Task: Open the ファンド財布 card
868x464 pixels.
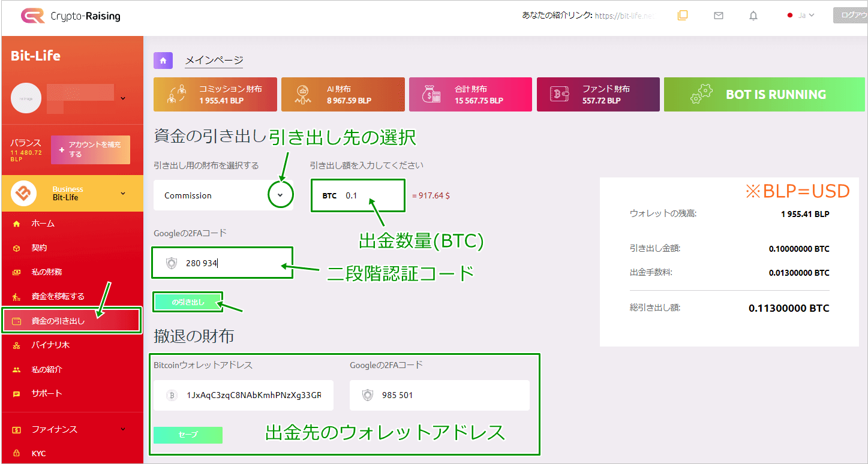Action: (599, 95)
